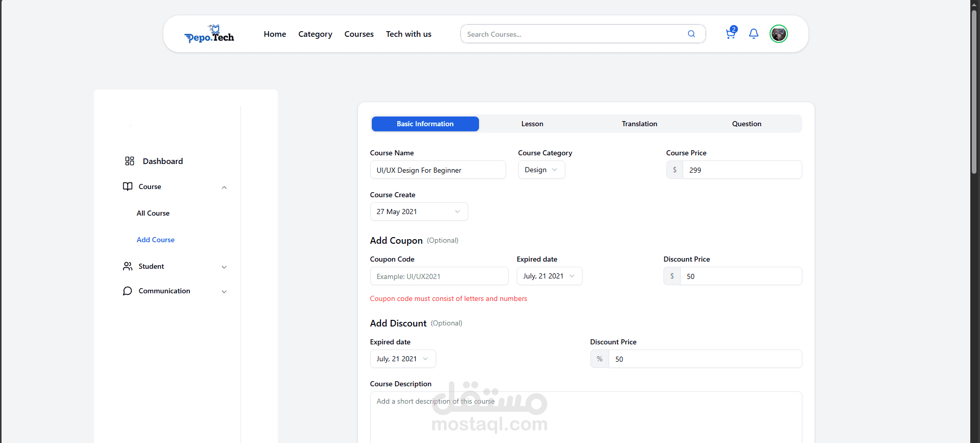Expand the Student sidebar section
This screenshot has width=980, height=443.
224,267
